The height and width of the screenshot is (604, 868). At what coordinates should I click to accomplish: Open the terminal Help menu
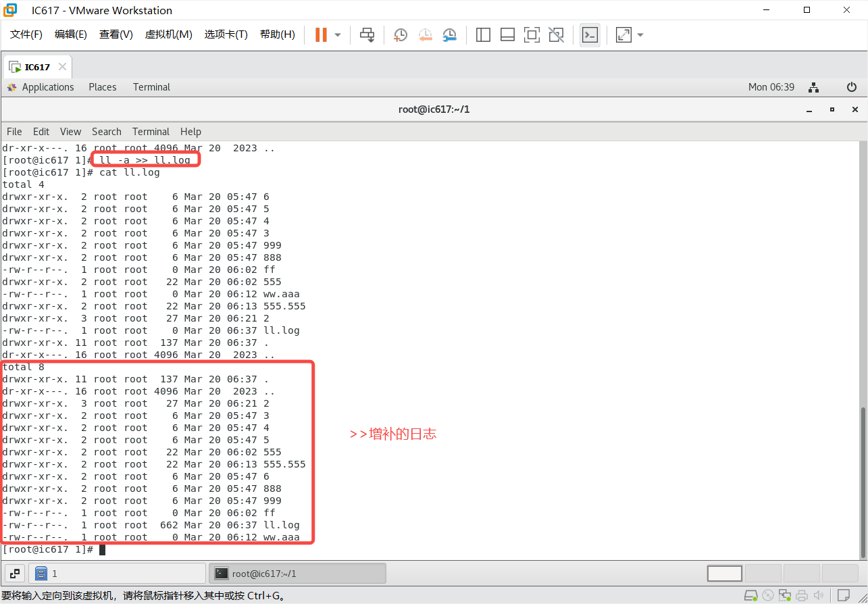190,132
